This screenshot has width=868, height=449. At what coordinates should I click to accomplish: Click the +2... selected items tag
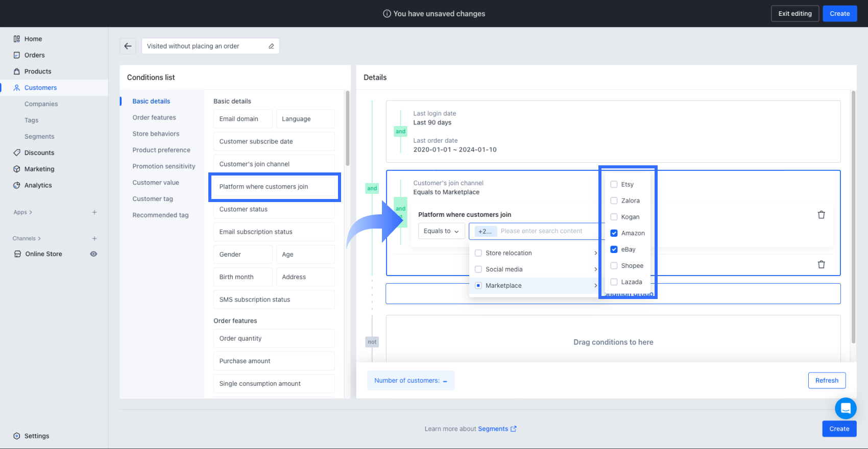click(x=485, y=231)
